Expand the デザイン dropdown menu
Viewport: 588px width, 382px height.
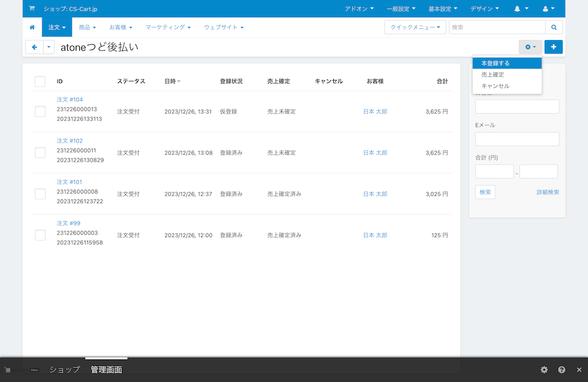[x=485, y=9]
